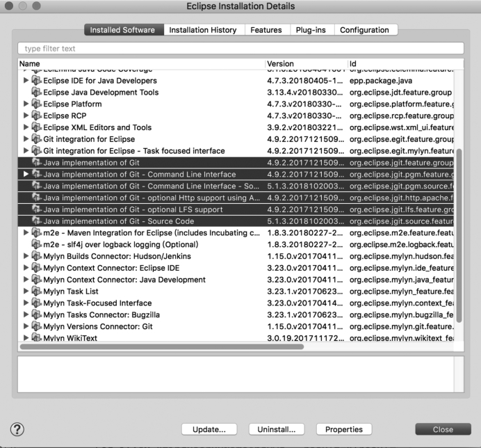
Task: Expand Mylyn Task List node
Action: (x=26, y=291)
